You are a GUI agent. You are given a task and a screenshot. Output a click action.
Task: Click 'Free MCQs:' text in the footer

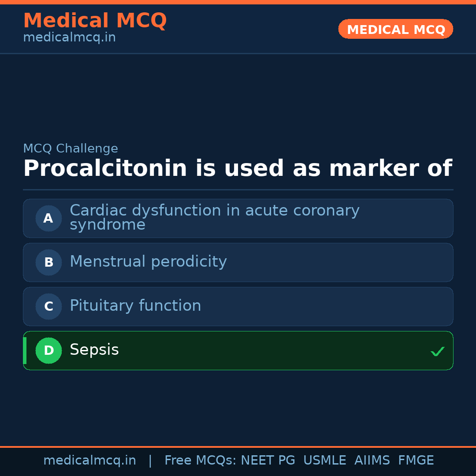point(201,461)
